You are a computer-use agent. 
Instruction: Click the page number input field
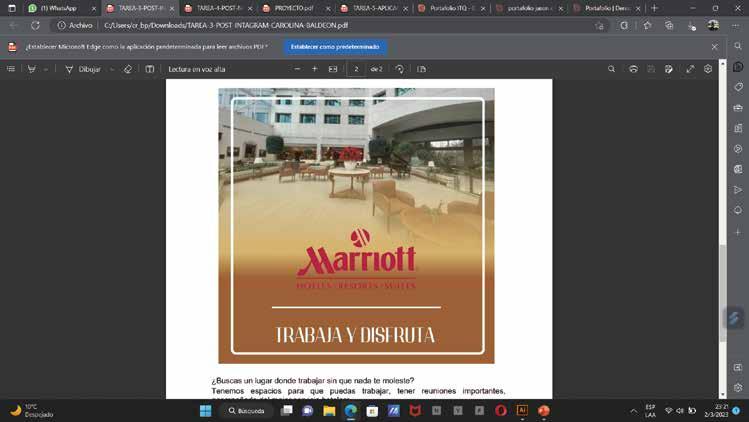(356, 69)
